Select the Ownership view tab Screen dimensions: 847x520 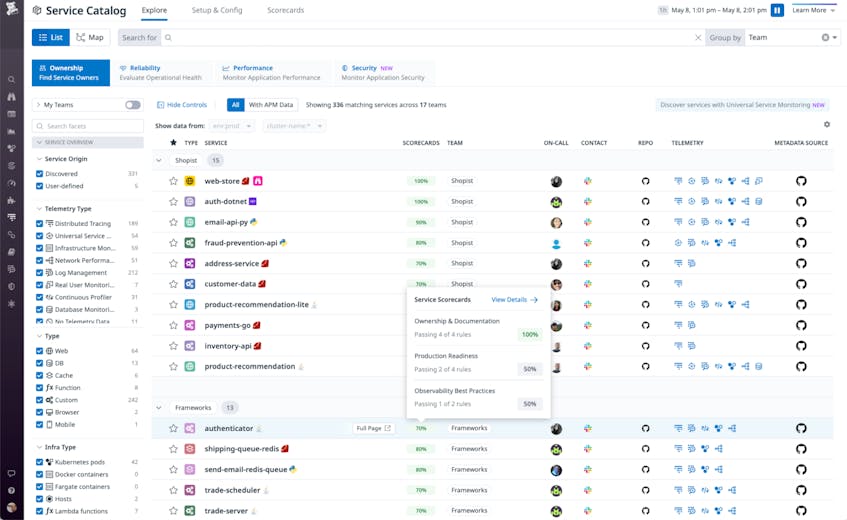71,73
